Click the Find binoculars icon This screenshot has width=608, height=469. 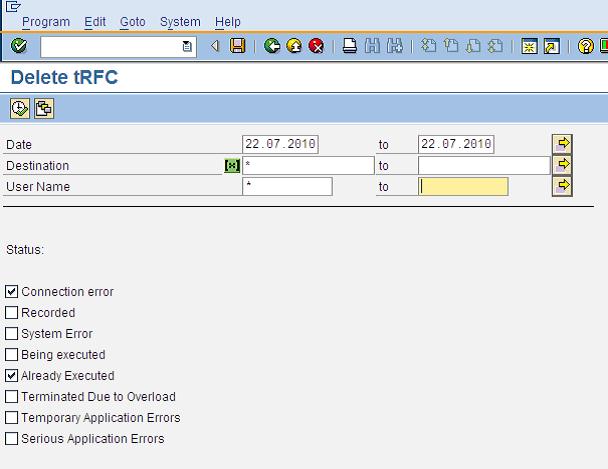click(372, 46)
